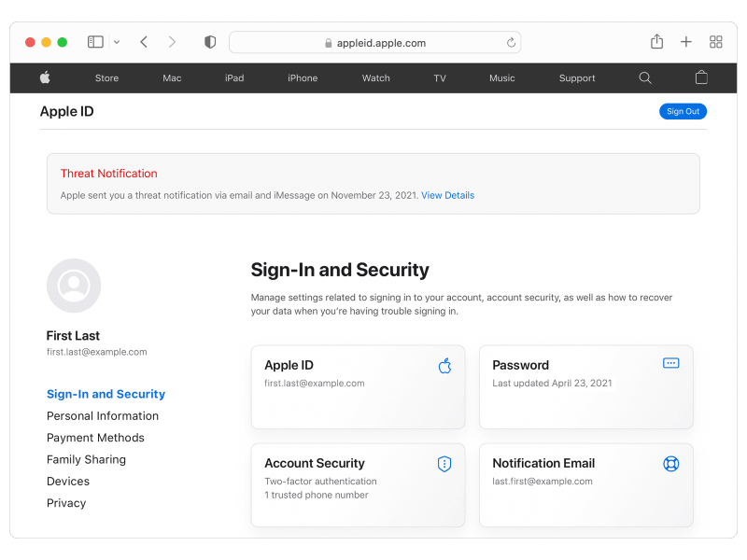Click the last.first@example.com notification email text

(x=543, y=482)
